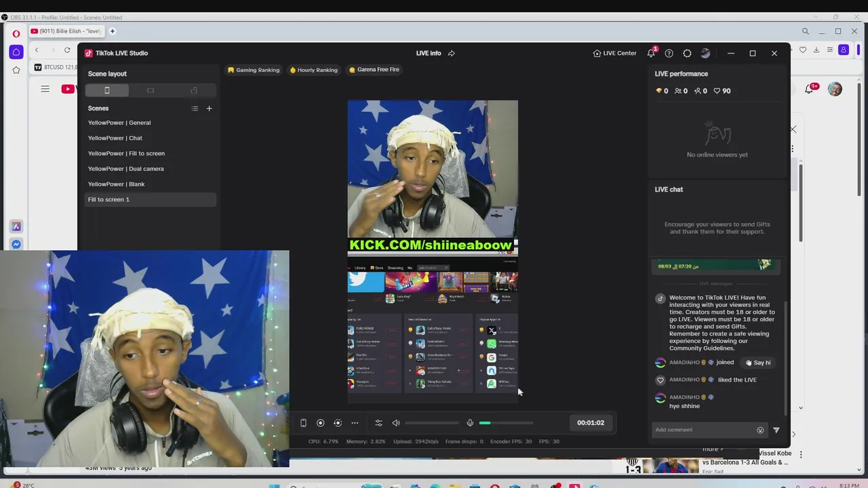Screen dimensions: 868x488
Task: Click the live preview thumbnail
Action: tap(433, 252)
